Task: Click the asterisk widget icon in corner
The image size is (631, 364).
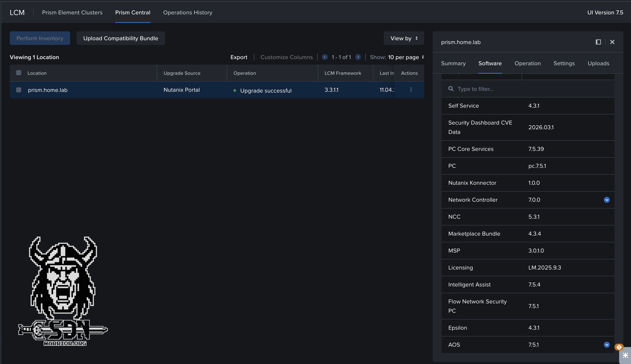Action: (x=625, y=356)
